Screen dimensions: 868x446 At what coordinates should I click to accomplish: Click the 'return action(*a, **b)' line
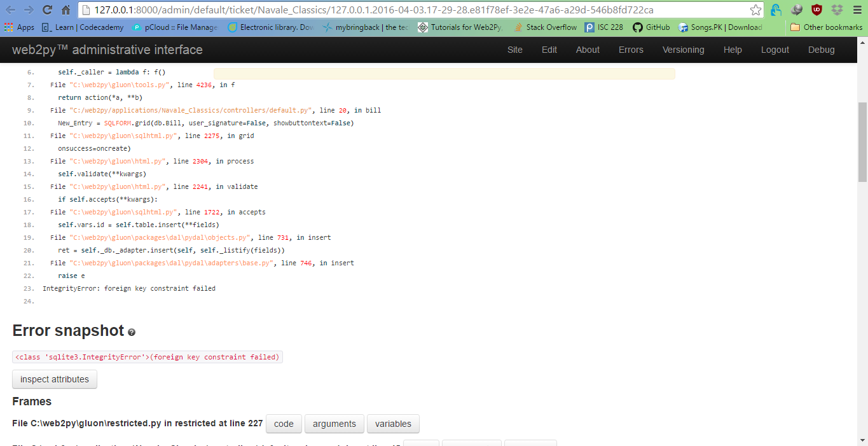pos(100,97)
